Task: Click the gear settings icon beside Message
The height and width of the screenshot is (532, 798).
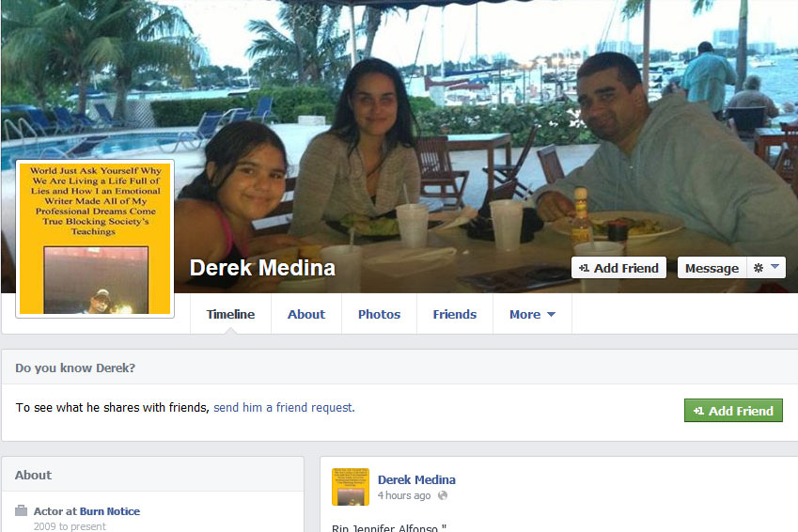Action: (x=758, y=268)
